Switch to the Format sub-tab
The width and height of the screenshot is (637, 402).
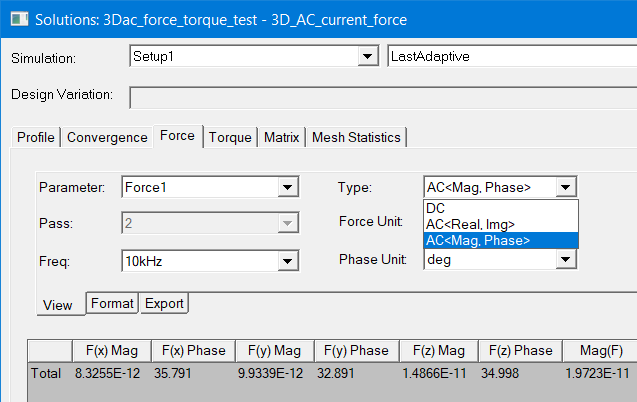tap(112, 303)
